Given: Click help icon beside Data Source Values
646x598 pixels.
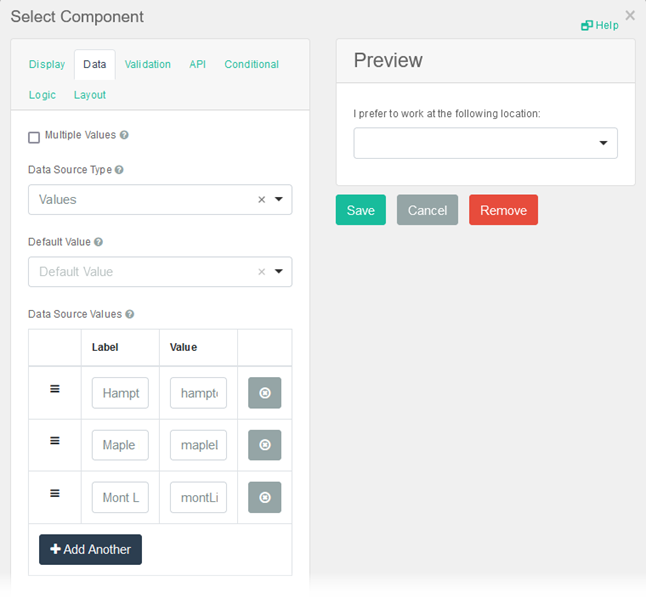Looking at the screenshot, I should [129, 314].
